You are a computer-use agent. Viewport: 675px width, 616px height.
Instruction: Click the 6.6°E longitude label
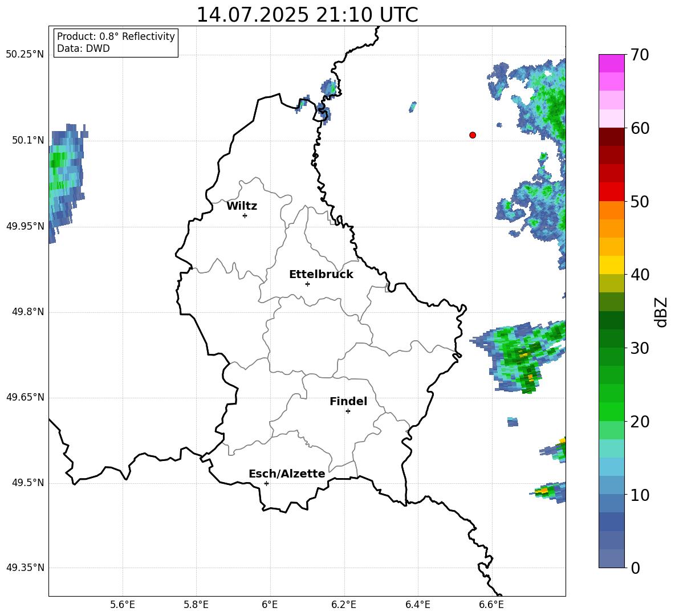tap(491, 605)
